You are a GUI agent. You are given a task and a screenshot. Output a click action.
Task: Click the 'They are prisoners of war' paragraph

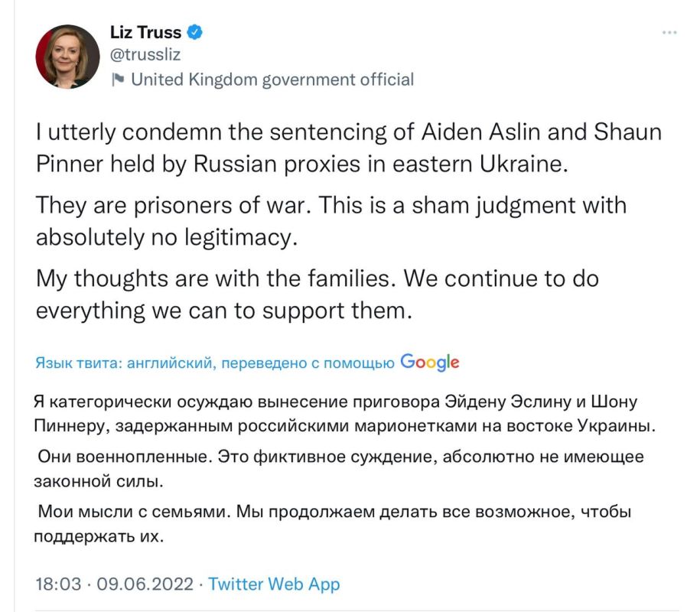[x=330, y=221]
